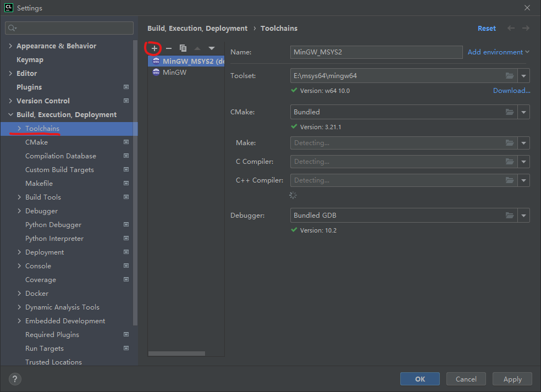Screen dimensions: 541x392
Task: Click Download... link for toolset
Action: [x=512, y=90]
